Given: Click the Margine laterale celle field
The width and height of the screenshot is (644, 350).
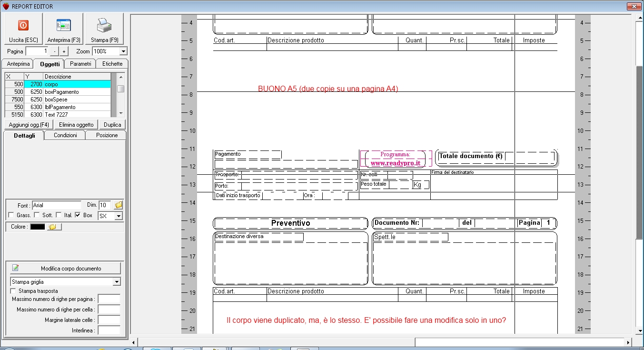Looking at the screenshot, I should coord(109,320).
